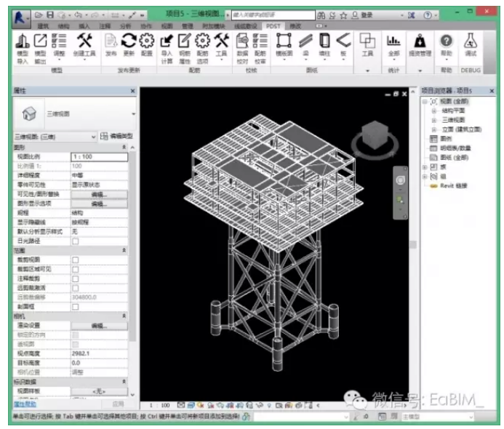Expand the 立面 (建筑立面) tree node
The width and height of the screenshot is (504, 429).
[434, 129]
